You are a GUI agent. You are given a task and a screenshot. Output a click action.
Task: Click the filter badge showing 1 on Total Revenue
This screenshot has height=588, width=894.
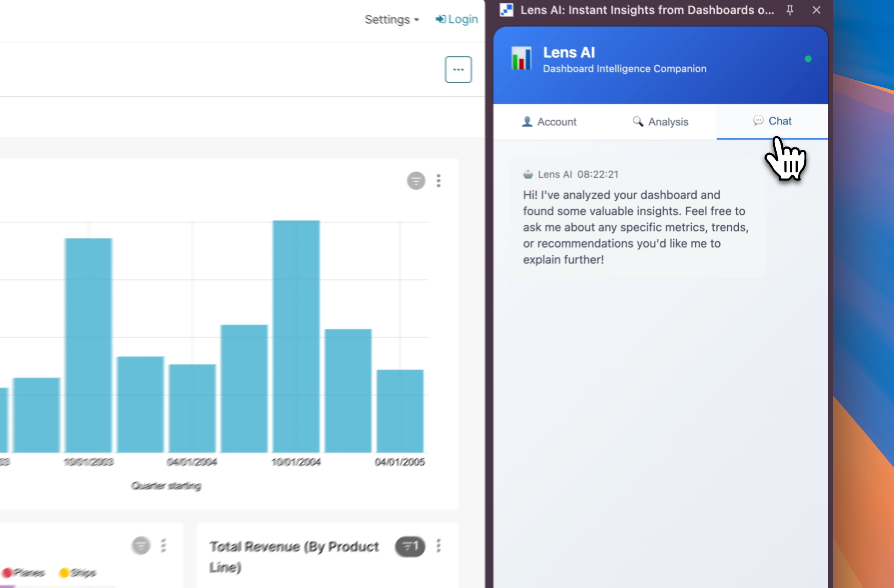pyautogui.click(x=410, y=546)
